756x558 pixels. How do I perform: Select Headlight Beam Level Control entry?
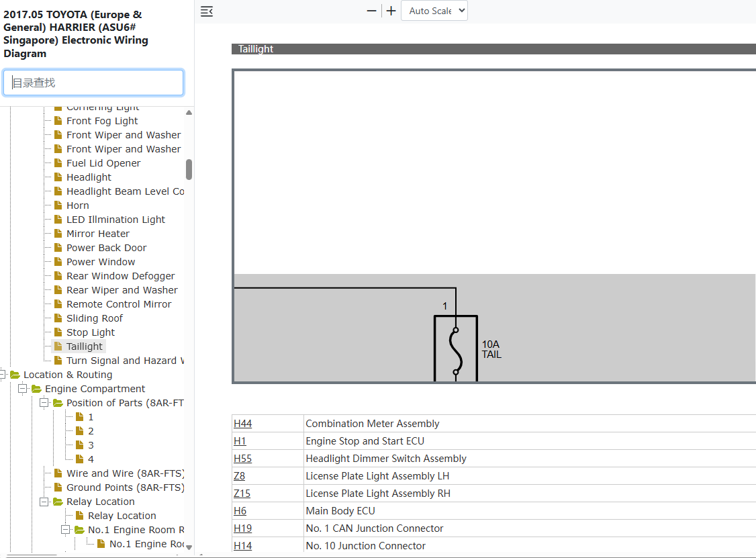click(126, 191)
